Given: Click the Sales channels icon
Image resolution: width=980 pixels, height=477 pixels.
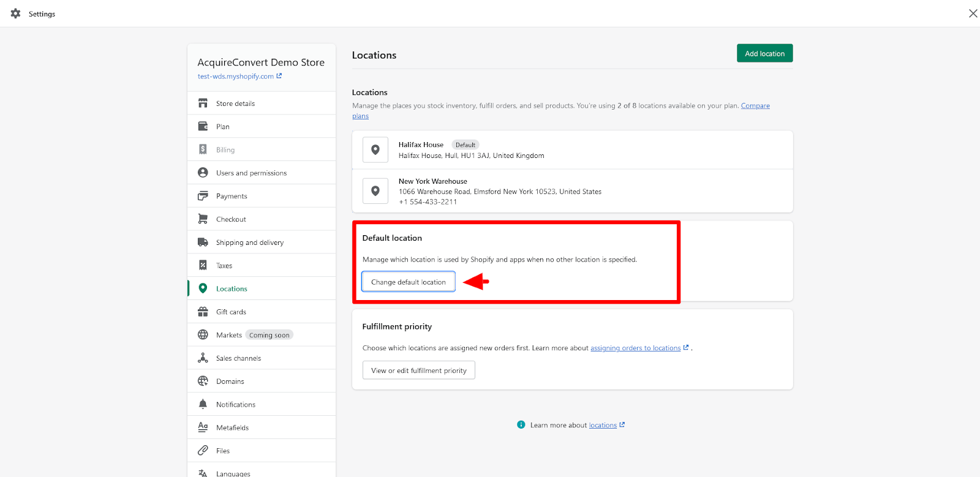Looking at the screenshot, I should tap(203, 358).
